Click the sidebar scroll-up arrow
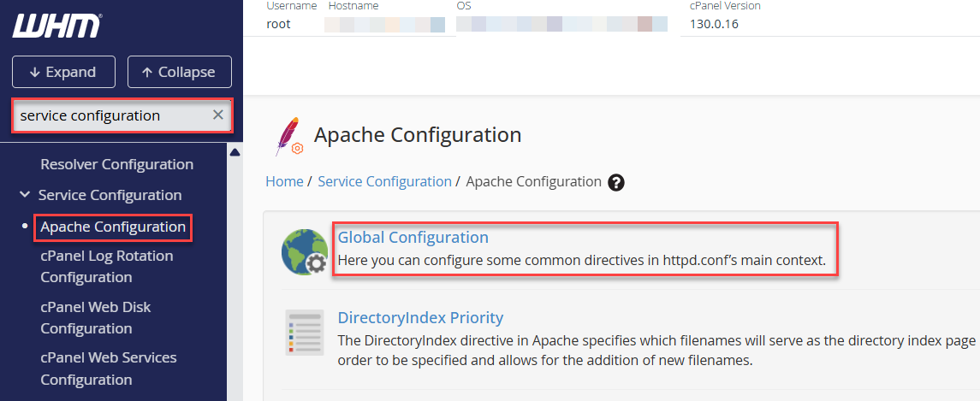This screenshot has width=980, height=401. [x=235, y=152]
